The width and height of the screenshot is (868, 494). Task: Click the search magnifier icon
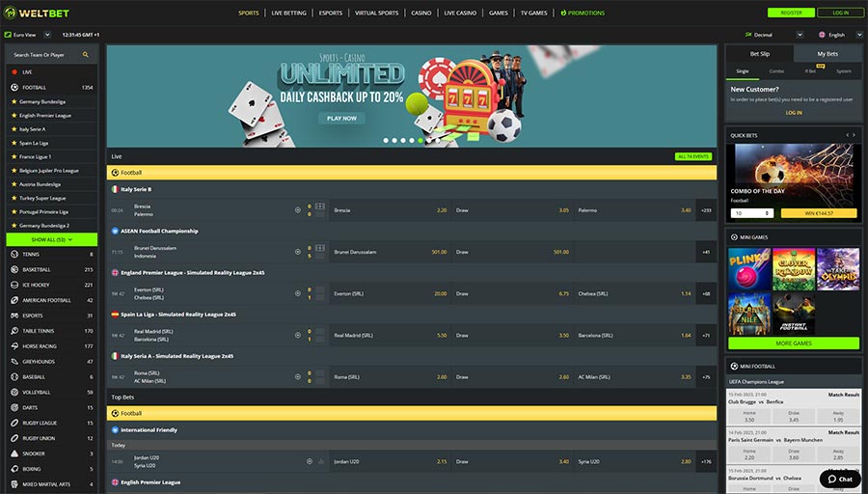[85, 55]
